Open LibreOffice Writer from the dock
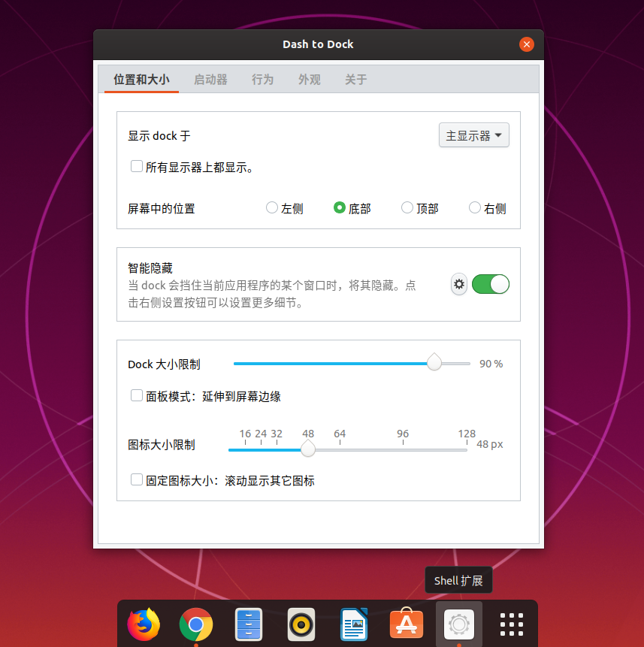Viewport: 644px width, 647px height. pos(353,624)
